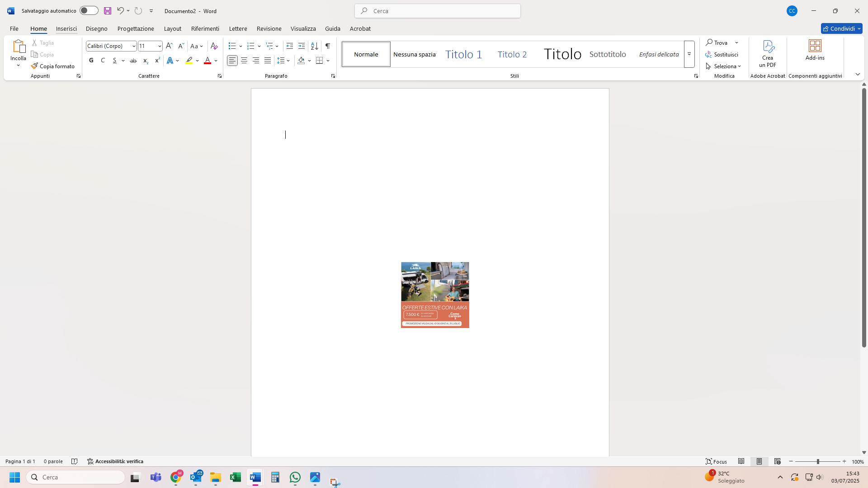Image resolution: width=868 pixels, height=488 pixels.
Task: Apply the yellow text highlight color
Action: click(x=189, y=61)
